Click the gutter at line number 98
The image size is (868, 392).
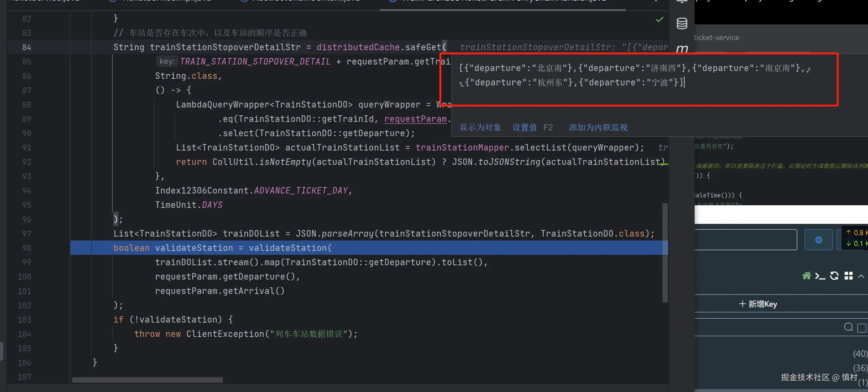point(27,248)
